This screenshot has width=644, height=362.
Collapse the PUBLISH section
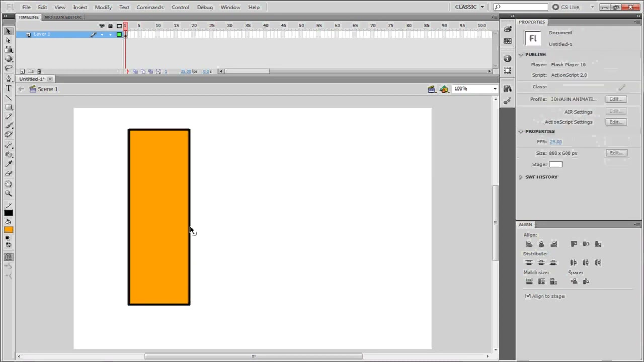(x=521, y=54)
